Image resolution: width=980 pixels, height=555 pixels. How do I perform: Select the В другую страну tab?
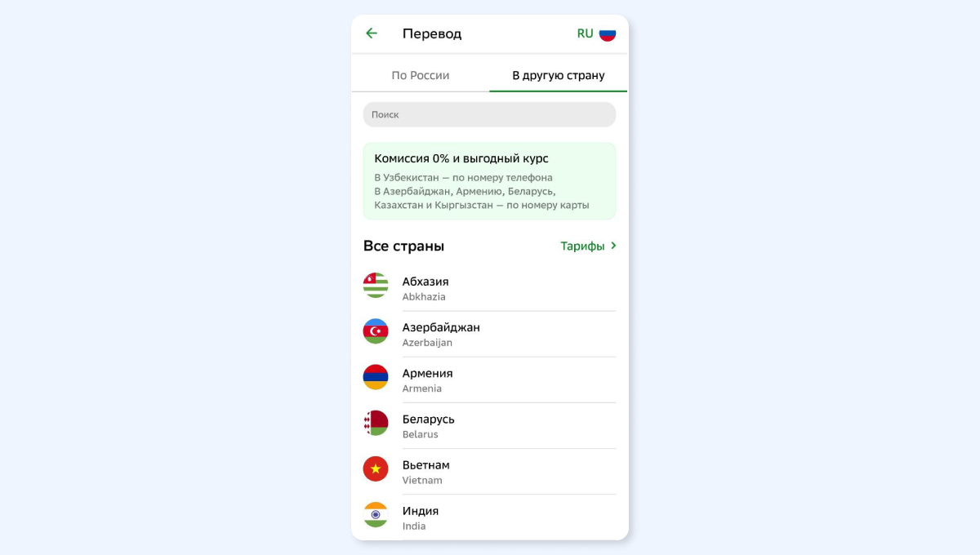pos(559,75)
